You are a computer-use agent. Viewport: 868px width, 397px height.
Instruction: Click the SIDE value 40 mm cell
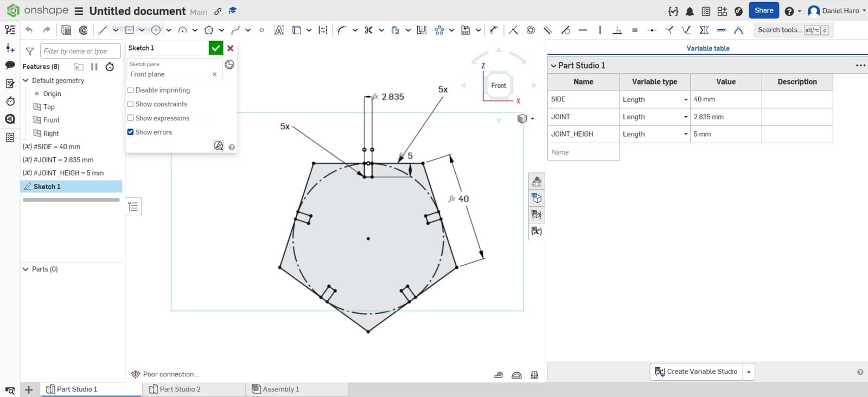tap(726, 99)
